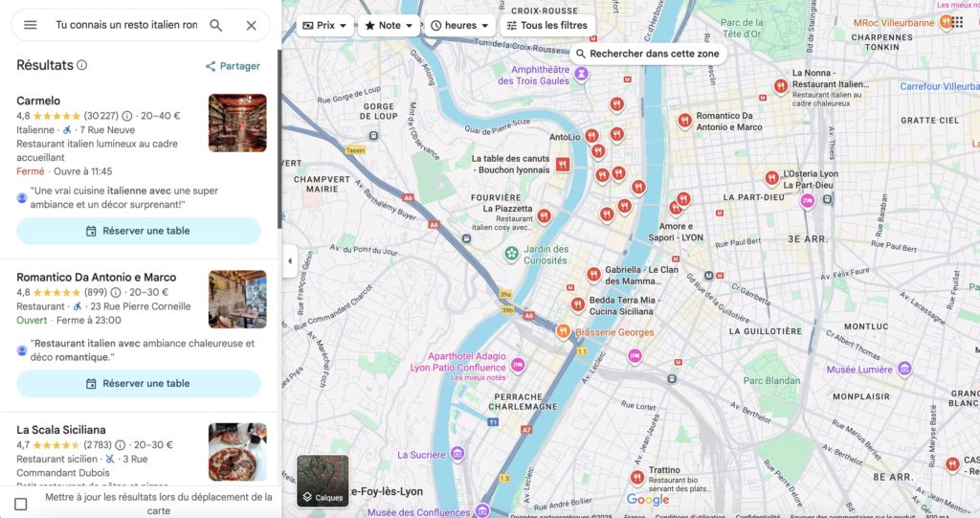Click the results panel scrollbar
The width and height of the screenshot is (980, 518).
[278, 139]
